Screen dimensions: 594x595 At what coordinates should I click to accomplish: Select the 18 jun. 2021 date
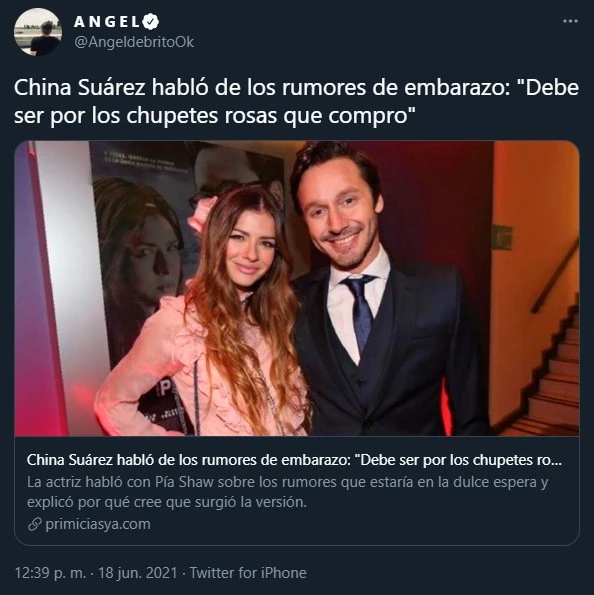point(138,573)
